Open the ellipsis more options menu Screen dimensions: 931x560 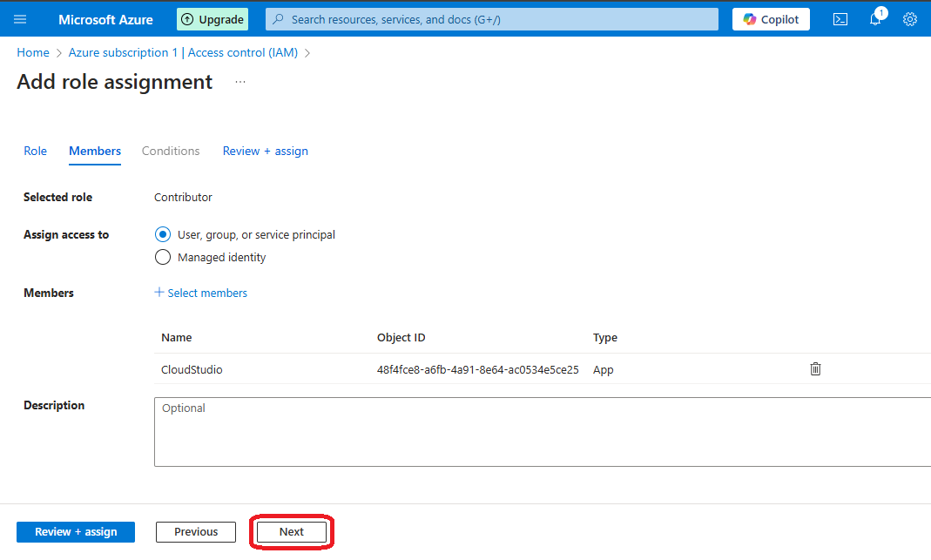[240, 82]
